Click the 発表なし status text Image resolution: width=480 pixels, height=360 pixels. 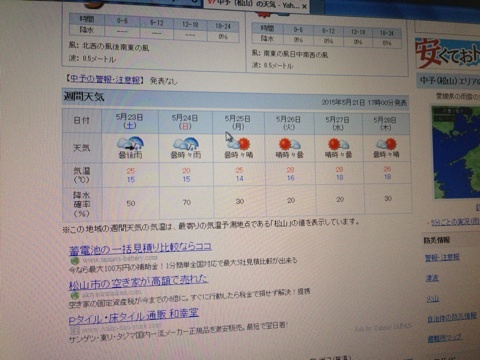(x=163, y=80)
